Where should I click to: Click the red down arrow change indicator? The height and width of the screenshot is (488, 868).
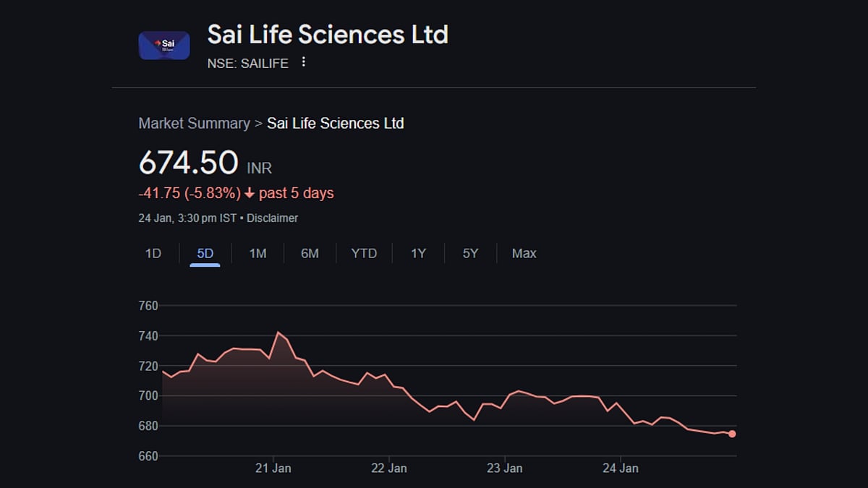coord(250,194)
